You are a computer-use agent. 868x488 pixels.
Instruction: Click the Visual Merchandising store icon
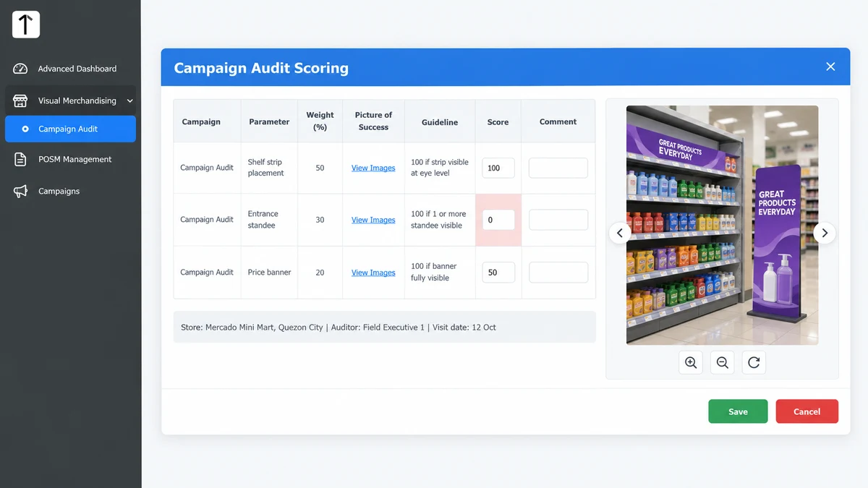tap(20, 100)
